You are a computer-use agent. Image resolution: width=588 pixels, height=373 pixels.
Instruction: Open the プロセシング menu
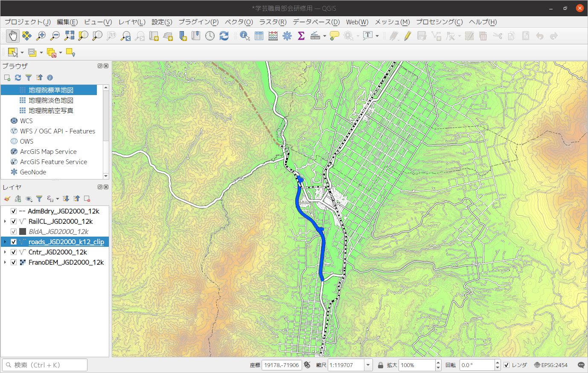click(x=440, y=22)
